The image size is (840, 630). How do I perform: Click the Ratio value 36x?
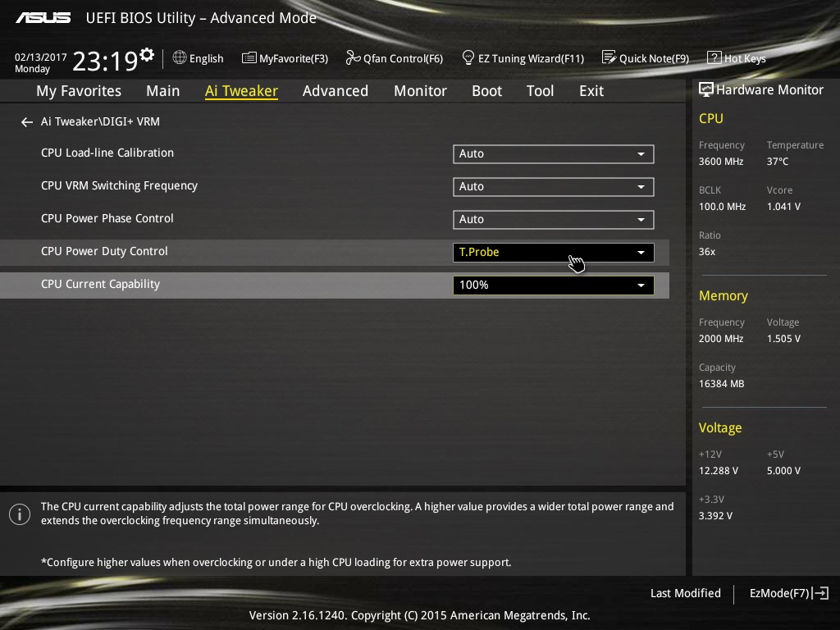pos(706,251)
